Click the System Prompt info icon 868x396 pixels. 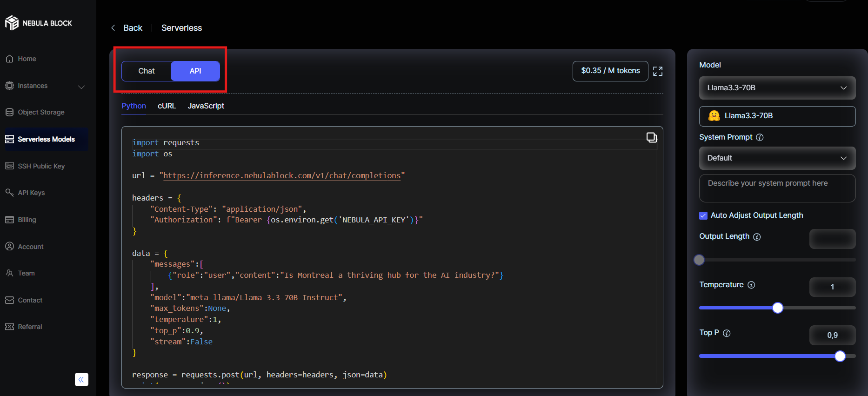coord(760,137)
